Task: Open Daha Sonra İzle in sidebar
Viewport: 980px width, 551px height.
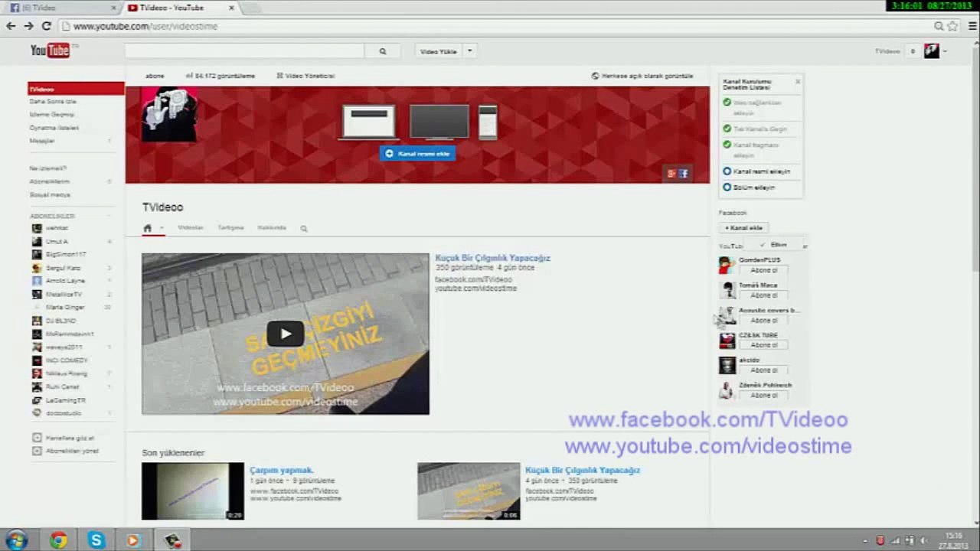Action: click(53, 102)
